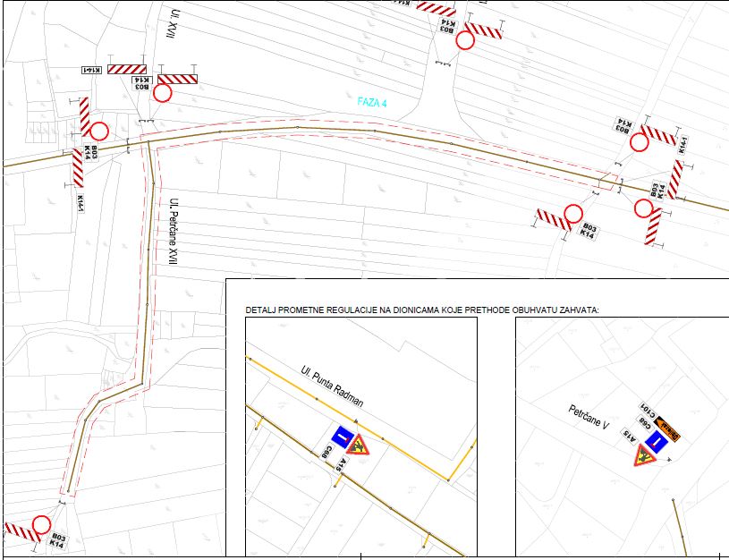Viewport: 729px width, 560px height.
Task: Click the red circle sign at the top center junction
Action: (x=465, y=40)
